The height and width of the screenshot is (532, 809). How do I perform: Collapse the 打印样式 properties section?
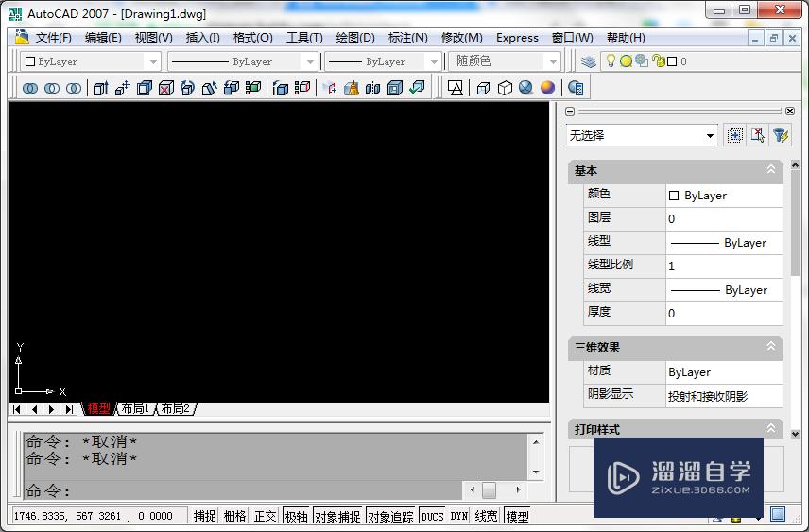[771, 429]
